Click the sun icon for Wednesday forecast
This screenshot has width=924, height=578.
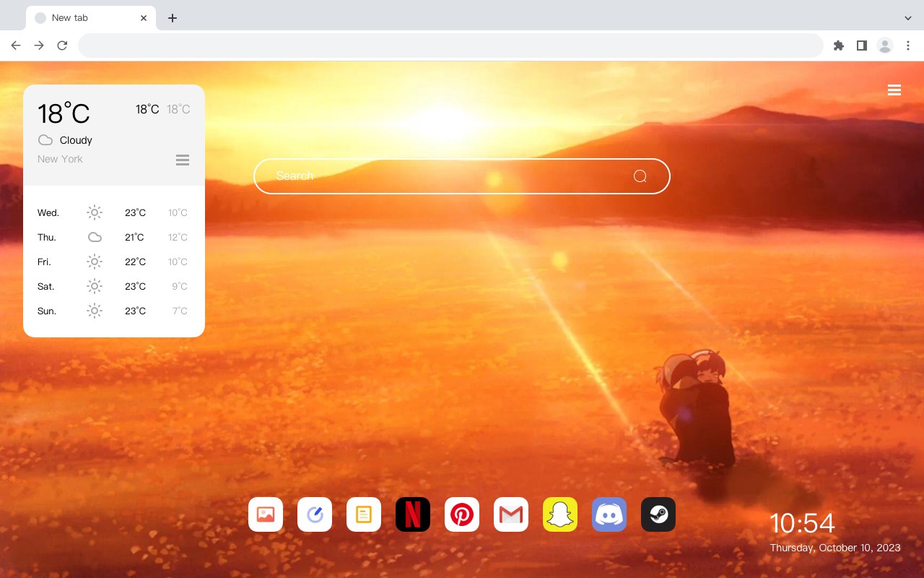pos(95,212)
